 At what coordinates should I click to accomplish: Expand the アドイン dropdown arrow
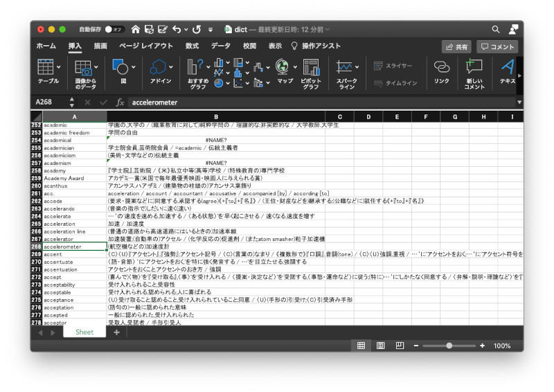point(171,66)
